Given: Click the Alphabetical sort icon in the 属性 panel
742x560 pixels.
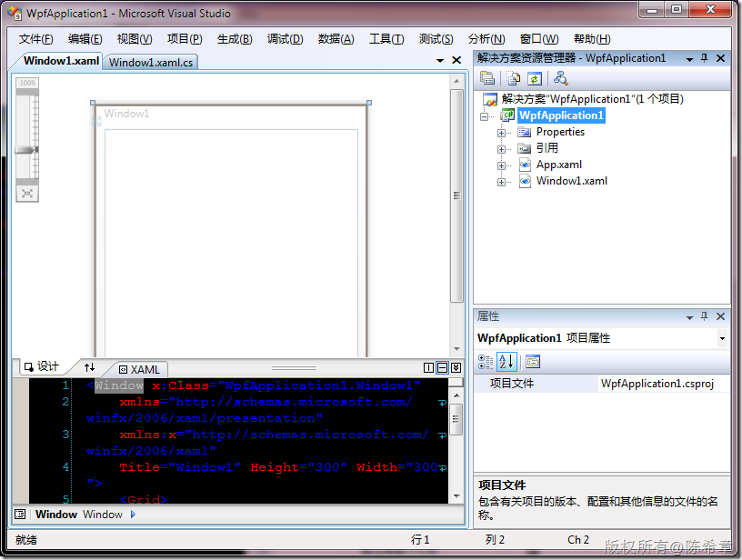Looking at the screenshot, I should click(x=506, y=362).
